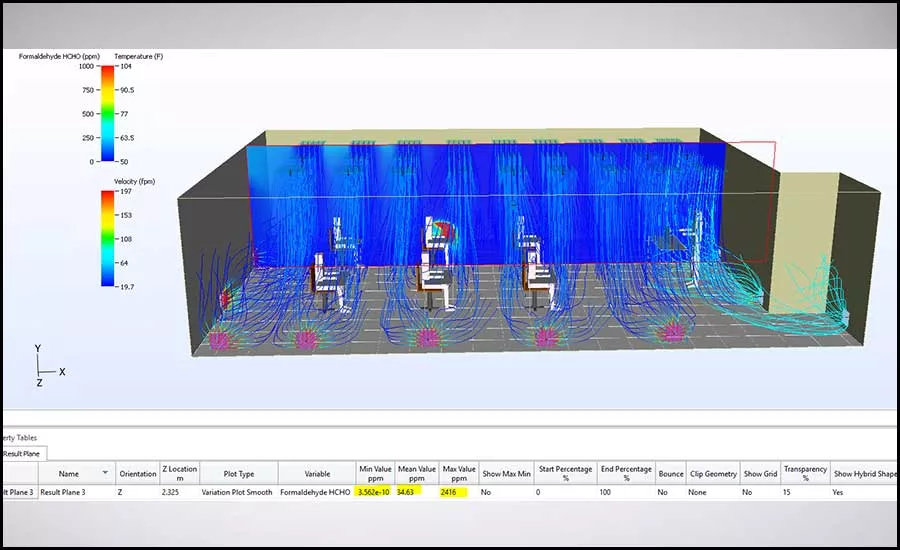Edit the Z Location value '2.325'
900x550 pixels.
coord(179,492)
